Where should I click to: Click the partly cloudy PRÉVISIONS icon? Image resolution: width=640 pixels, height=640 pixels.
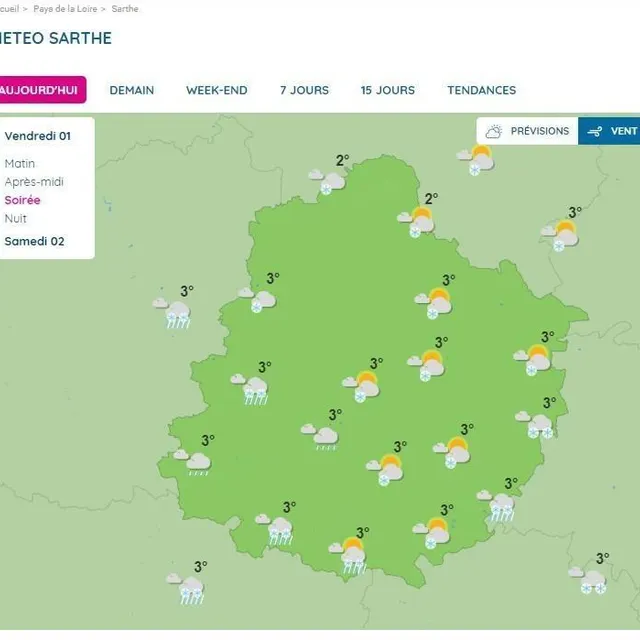493,131
